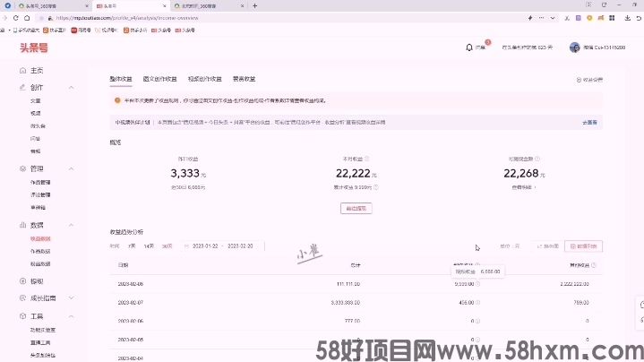Switch to the fourth income tab
The image size is (644, 362).
(244, 79)
